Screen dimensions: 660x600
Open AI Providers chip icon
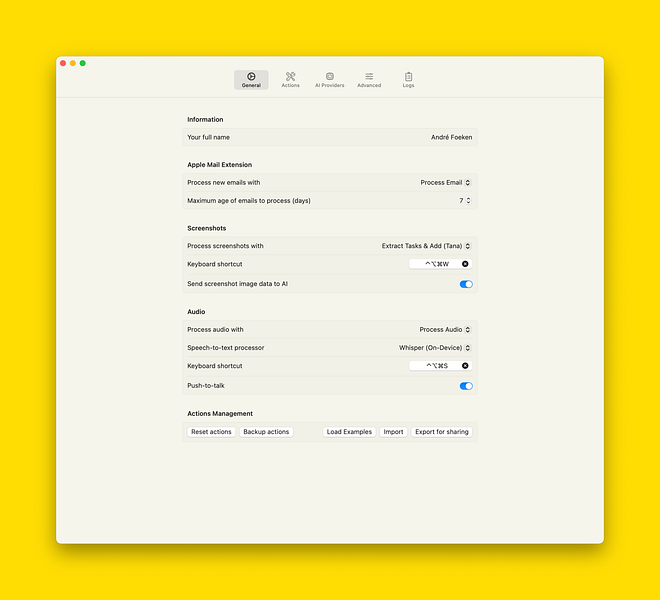[x=329, y=76]
